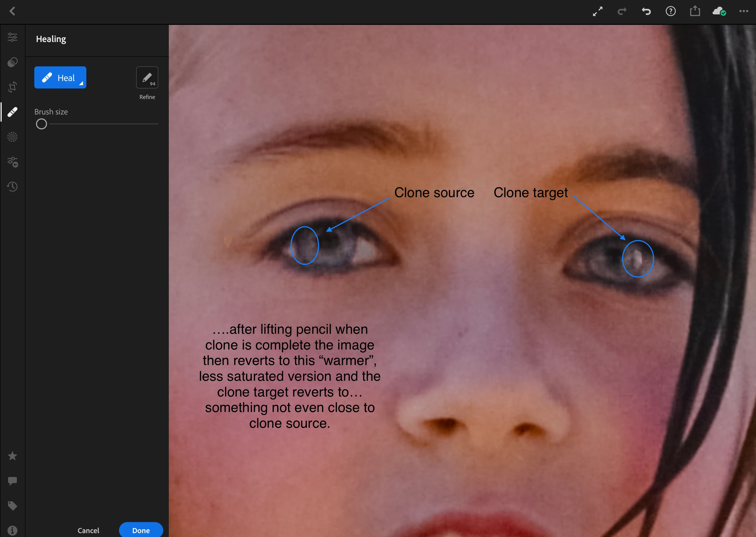
Task: Open the Info panel icon
Action: tap(12, 530)
